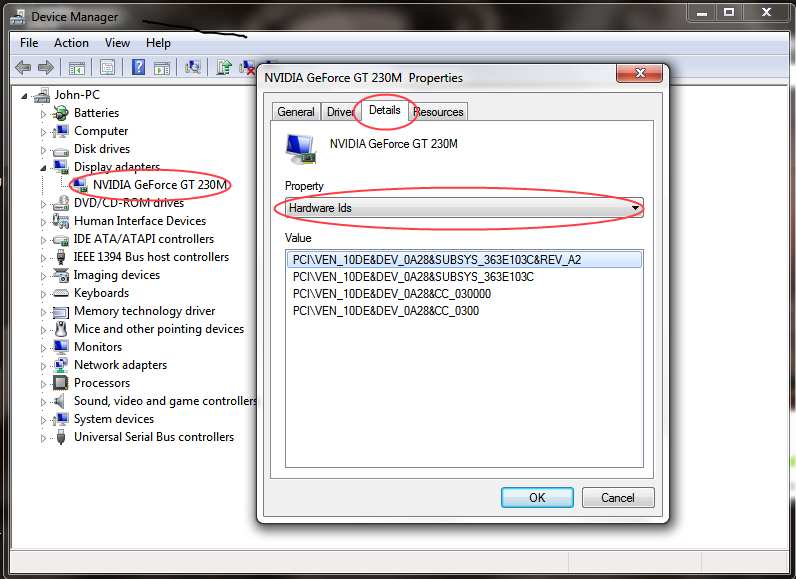Click the IDE ATA/ATAPI controllers icon

(61, 239)
